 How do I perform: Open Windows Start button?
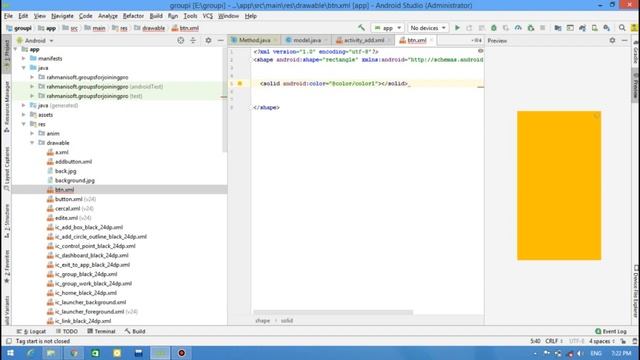click(x=10, y=353)
